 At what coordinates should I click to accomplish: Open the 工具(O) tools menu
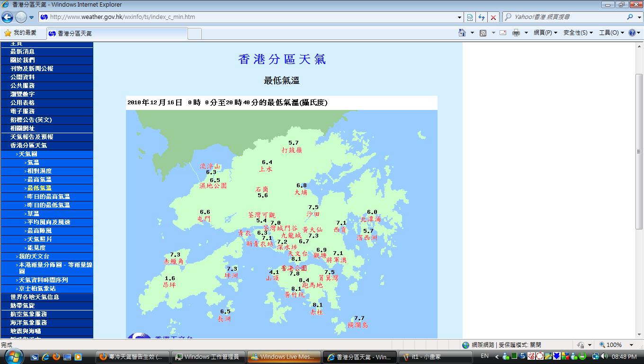[611, 33]
